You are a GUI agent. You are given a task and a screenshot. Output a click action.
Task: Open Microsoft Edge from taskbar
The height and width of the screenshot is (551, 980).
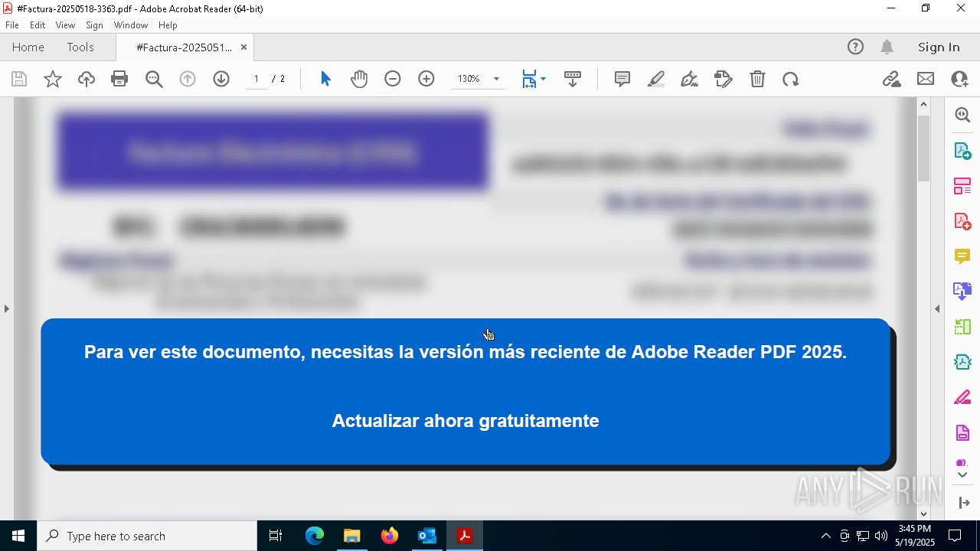click(315, 536)
